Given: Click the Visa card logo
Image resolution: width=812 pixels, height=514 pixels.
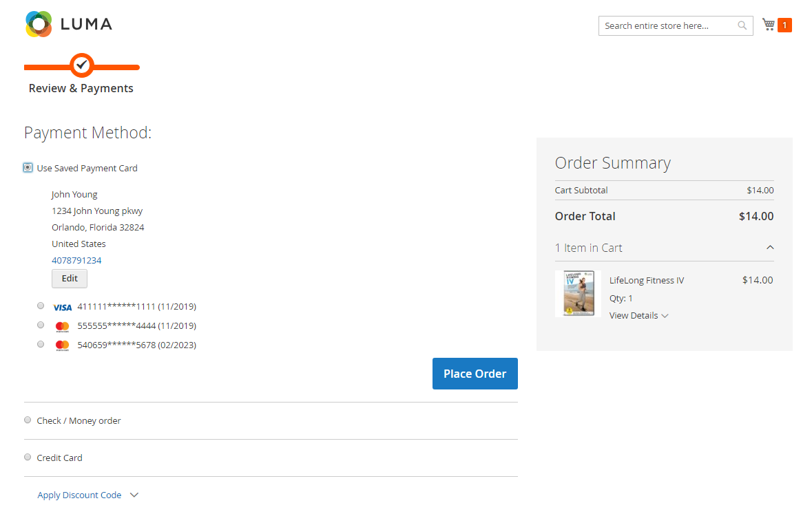Looking at the screenshot, I should pos(62,308).
